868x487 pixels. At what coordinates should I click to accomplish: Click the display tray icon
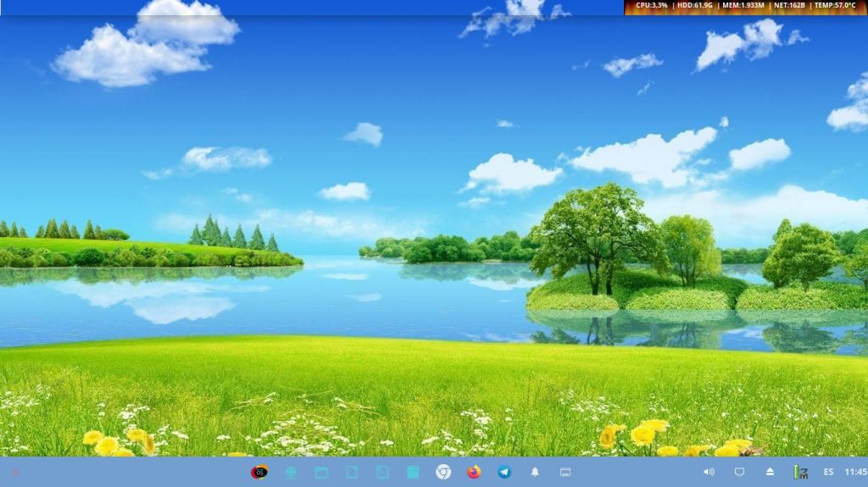[739, 472]
